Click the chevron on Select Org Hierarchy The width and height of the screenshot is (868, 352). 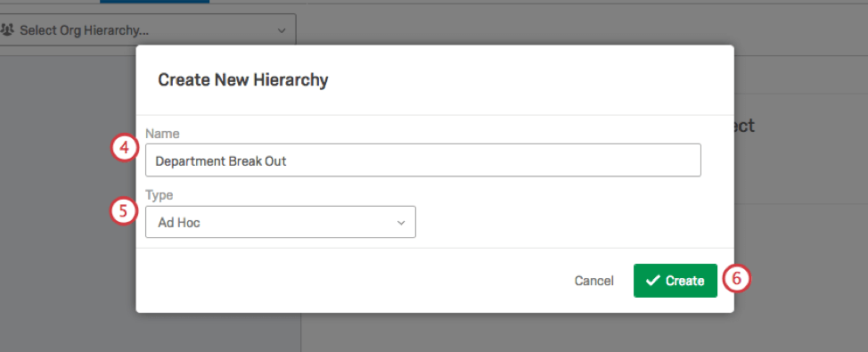282,30
